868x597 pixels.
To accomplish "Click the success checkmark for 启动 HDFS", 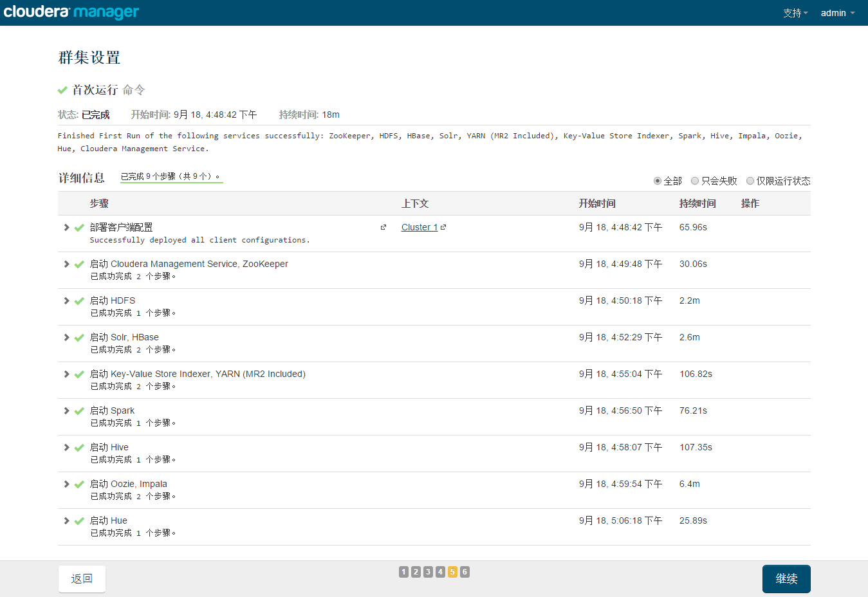I will click(79, 301).
